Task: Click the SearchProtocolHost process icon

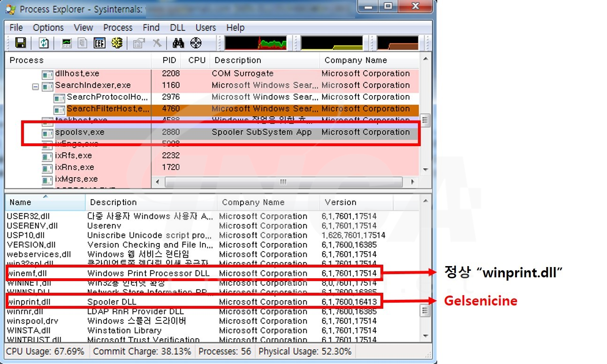Action: [59, 97]
